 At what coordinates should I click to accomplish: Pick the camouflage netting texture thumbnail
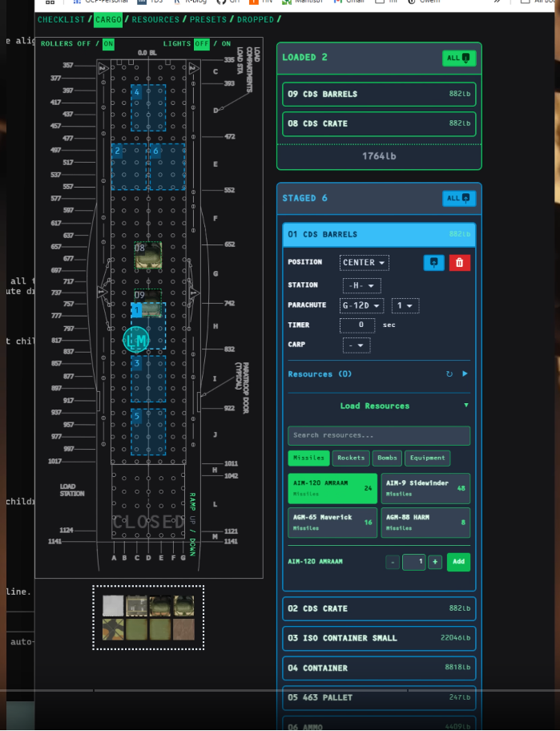point(113,629)
